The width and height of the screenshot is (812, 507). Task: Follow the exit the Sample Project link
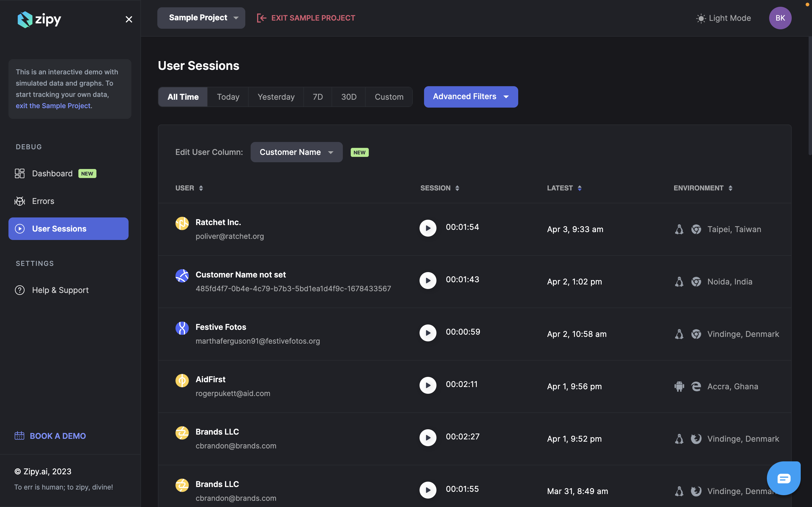[53, 106]
